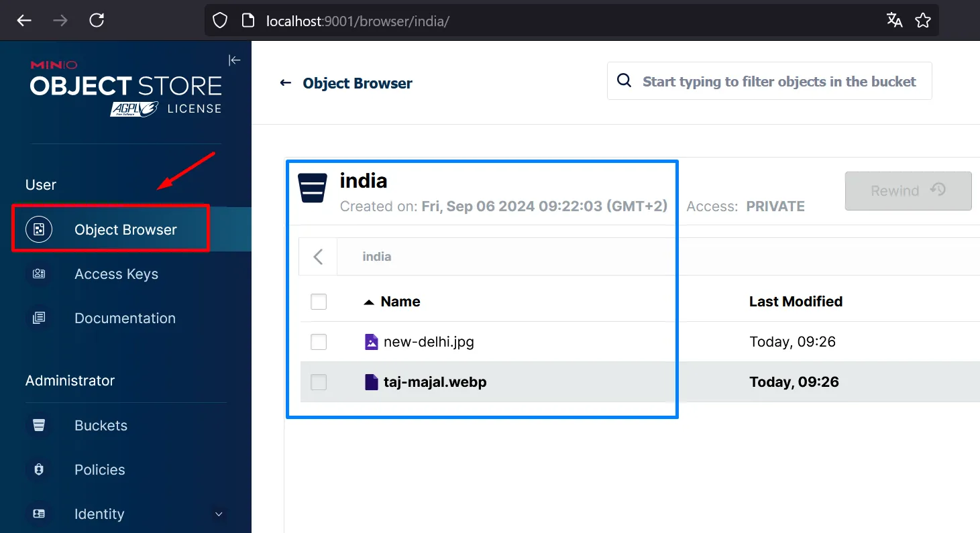980x533 pixels.
Task: Click the taj-majal.webp file icon
Action: (371, 382)
